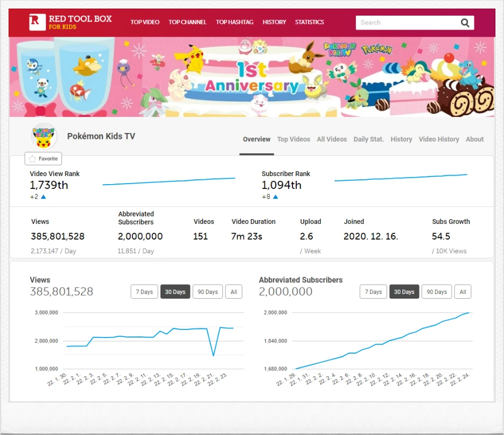Screen dimensions: 504x435
Task: Click the 2,000,000 subscribers stat value
Action: [140, 236]
